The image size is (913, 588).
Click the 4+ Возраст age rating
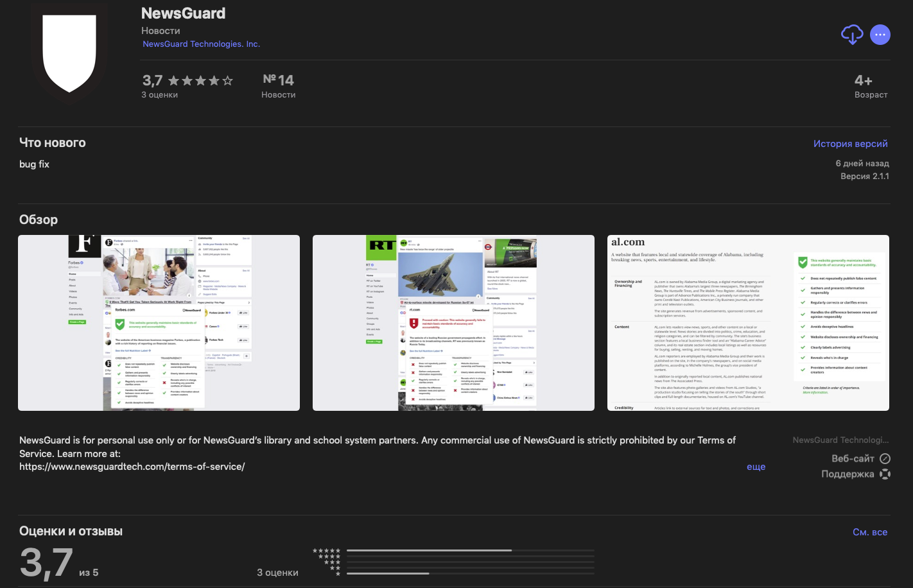point(871,86)
